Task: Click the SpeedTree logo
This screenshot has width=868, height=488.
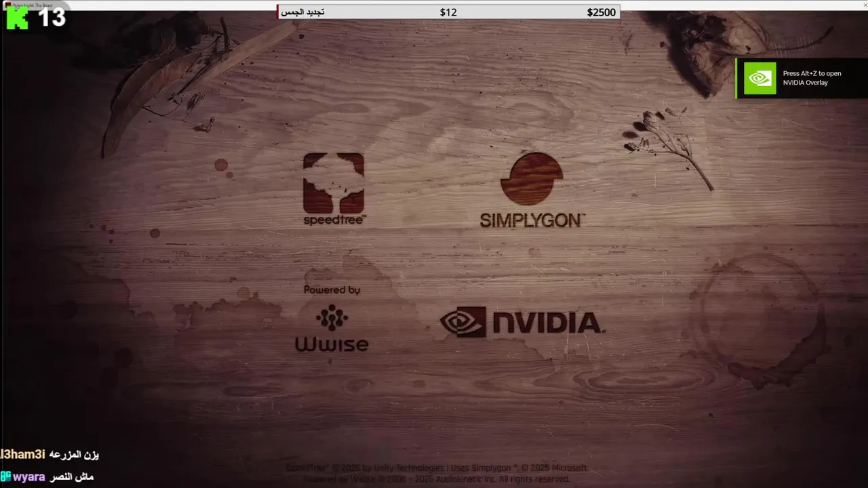Action: 334,189
